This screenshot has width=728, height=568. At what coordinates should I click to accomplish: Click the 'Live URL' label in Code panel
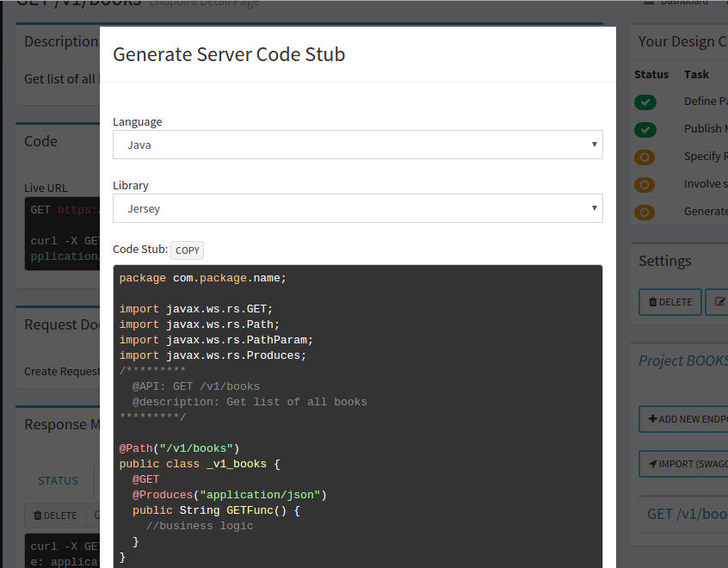pyautogui.click(x=46, y=188)
